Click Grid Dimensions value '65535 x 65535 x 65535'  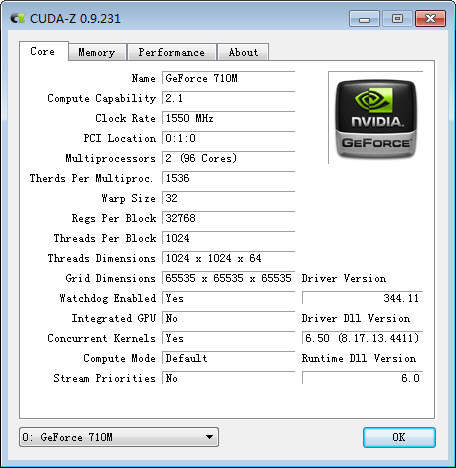click(229, 278)
